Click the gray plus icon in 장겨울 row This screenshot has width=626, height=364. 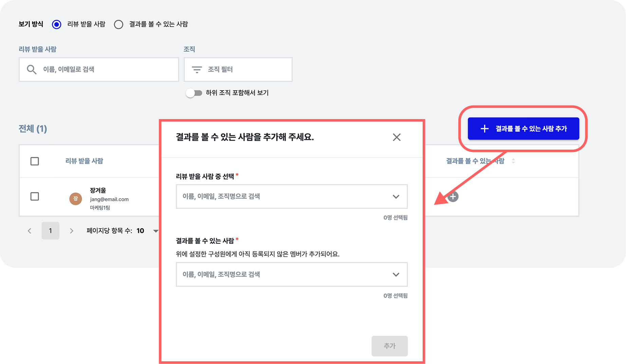click(x=453, y=196)
